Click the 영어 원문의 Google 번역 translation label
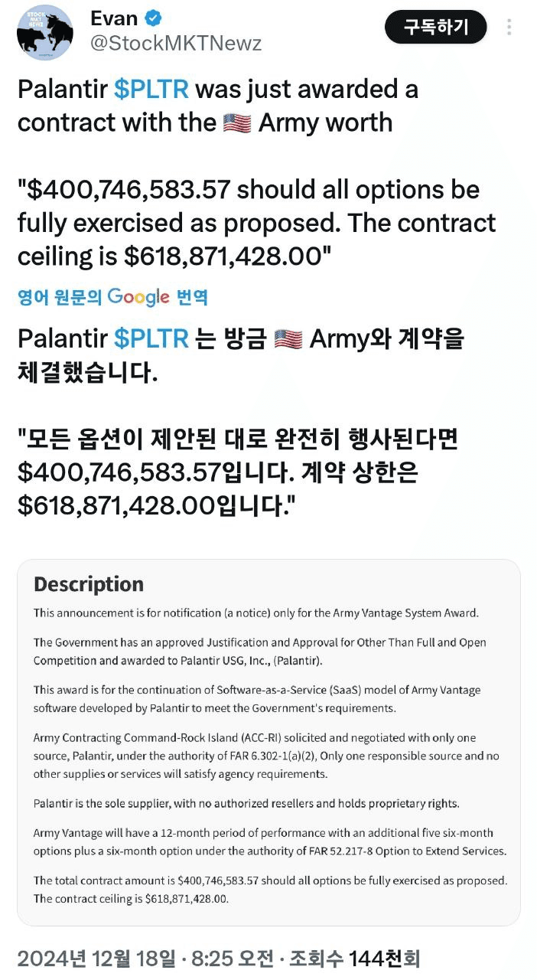This screenshot has width=537, height=980. (113, 297)
